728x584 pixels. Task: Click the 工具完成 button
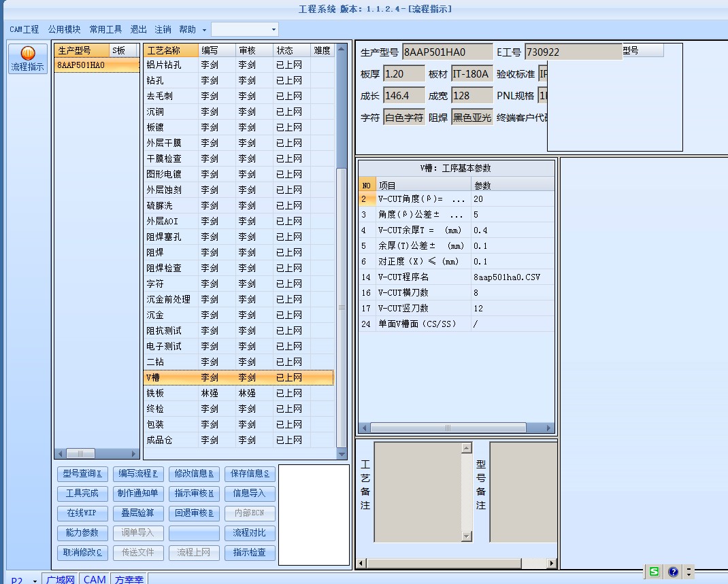pyautogui.click(x=82, y=493)
